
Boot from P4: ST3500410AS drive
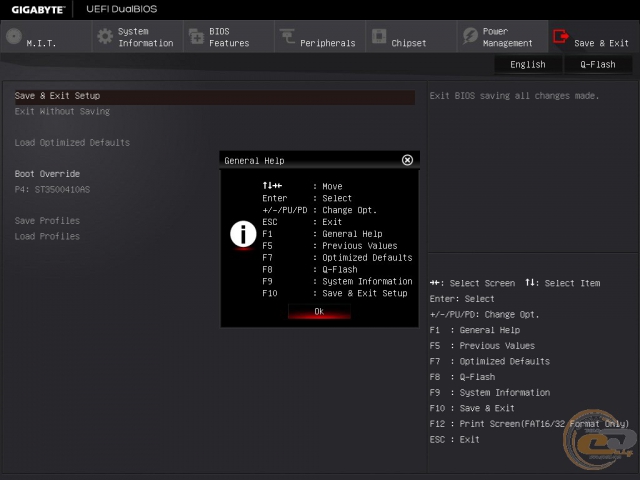(x=52, y=189)
